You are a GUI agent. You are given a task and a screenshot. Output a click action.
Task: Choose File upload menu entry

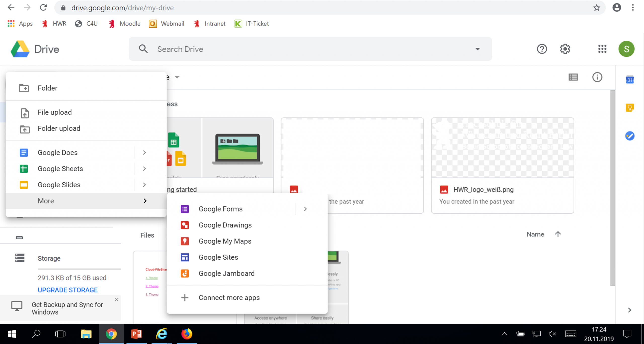coord(55,112)
